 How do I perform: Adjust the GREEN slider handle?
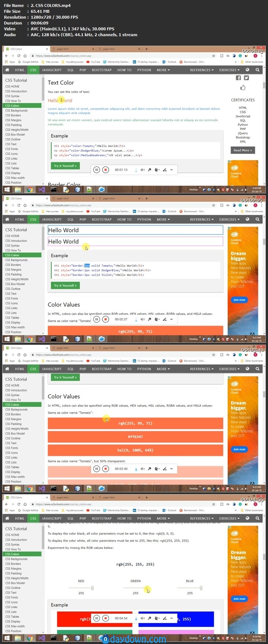point(147,588)
